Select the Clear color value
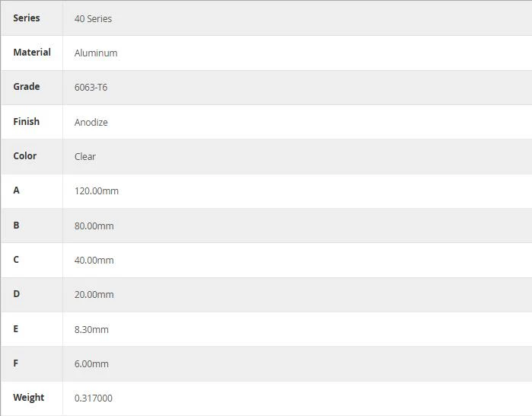Screen dimensions: 532x416 [x=85, y=156]
